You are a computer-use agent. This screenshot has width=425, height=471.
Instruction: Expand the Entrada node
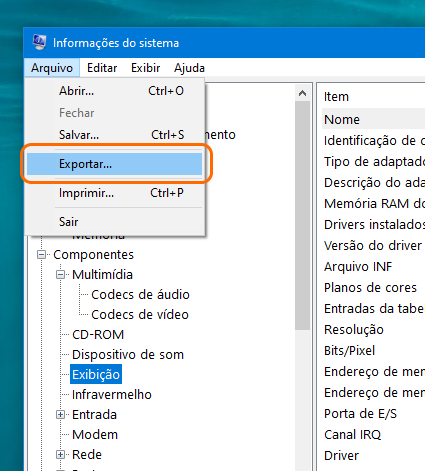tap(60, 415)
